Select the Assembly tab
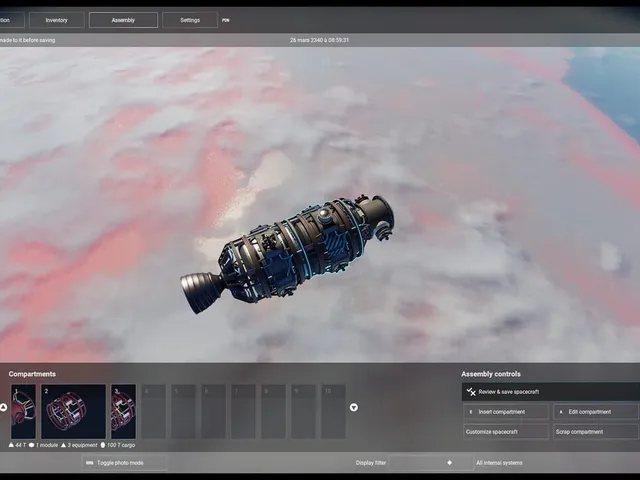 123,20
